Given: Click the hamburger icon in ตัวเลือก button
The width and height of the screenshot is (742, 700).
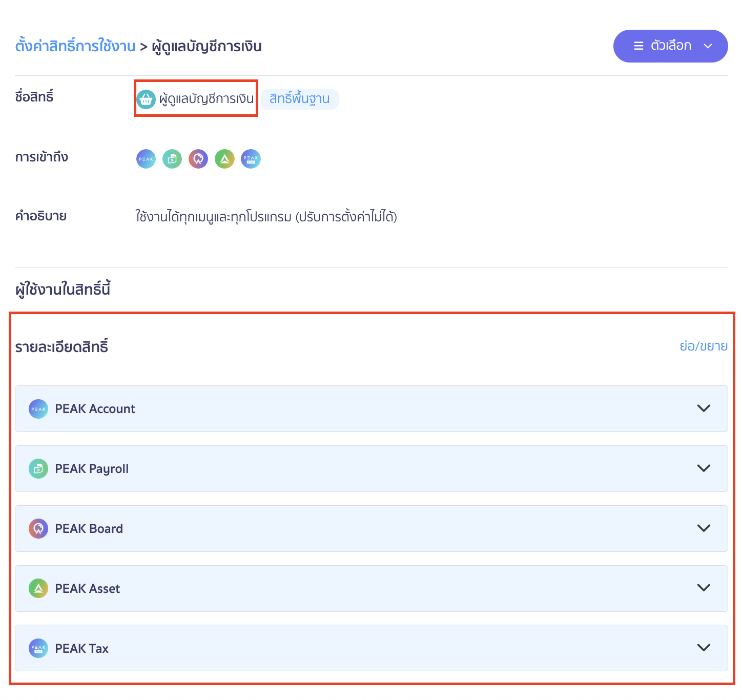Looking at the screenshot, I should (x=638, y=46).
